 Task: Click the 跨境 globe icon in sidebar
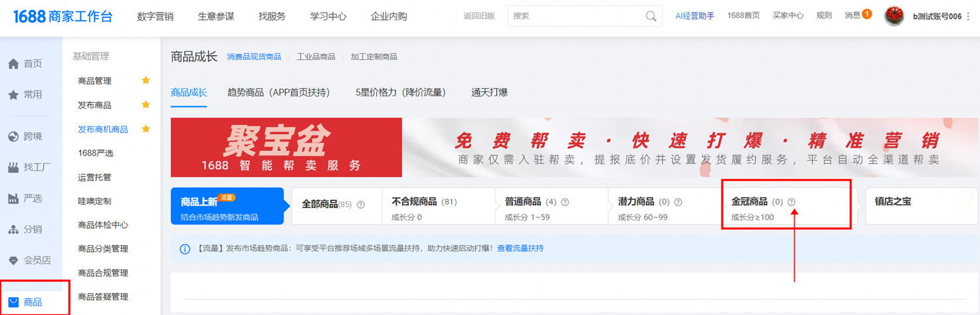point(13,136)
